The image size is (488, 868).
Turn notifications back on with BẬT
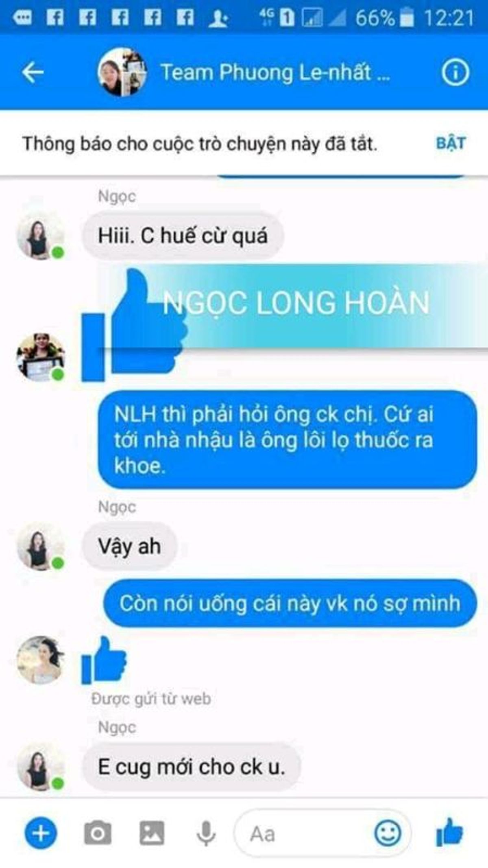[451, 143]
